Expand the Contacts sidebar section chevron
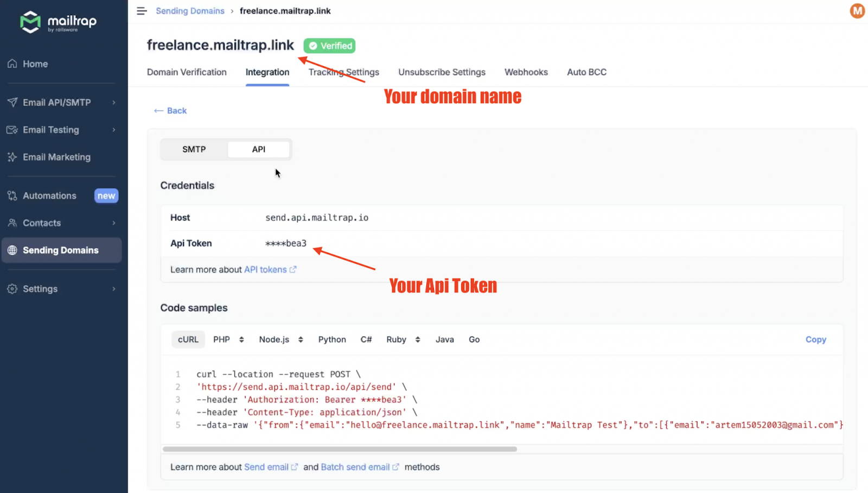 [x=113, y=223]
